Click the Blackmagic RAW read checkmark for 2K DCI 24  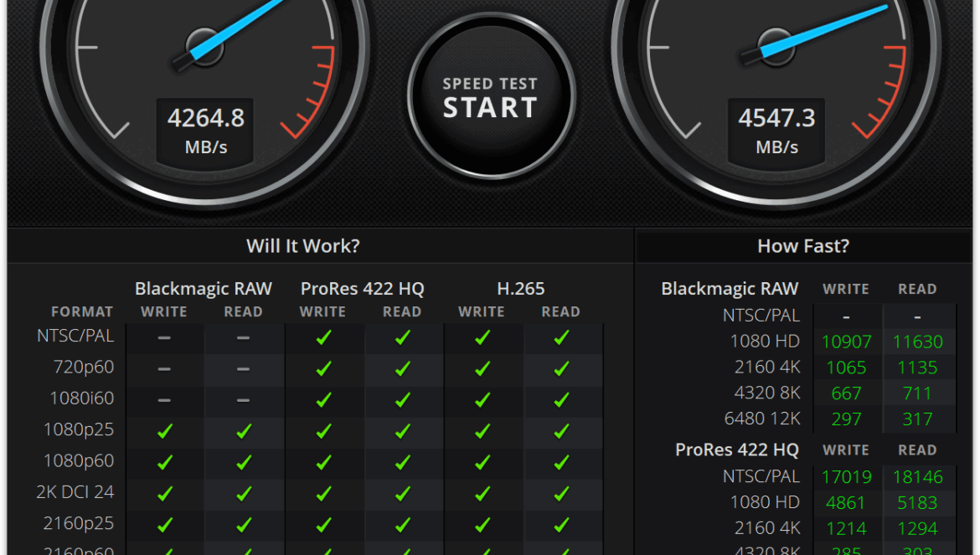point(245,494)
